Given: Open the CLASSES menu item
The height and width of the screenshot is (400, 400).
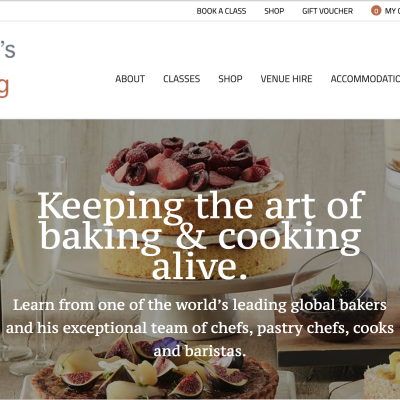Looking at the screenshot, I should 182,79.
